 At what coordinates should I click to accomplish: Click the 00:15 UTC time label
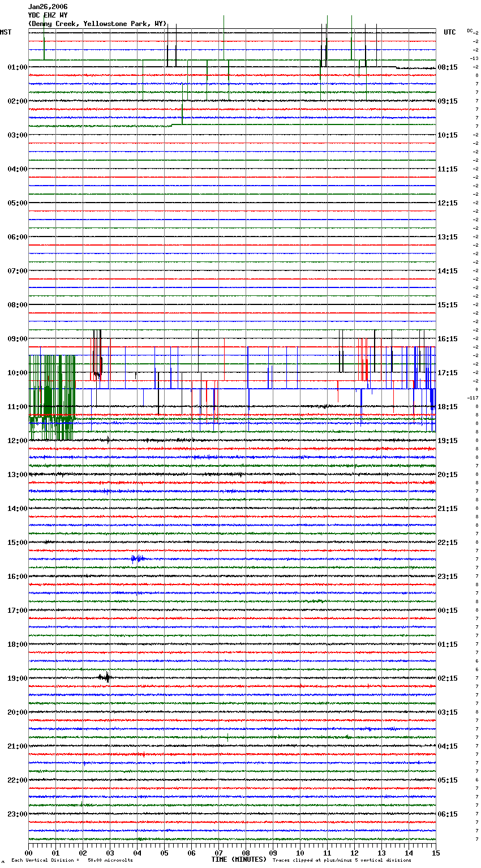(x=448, y=611)
